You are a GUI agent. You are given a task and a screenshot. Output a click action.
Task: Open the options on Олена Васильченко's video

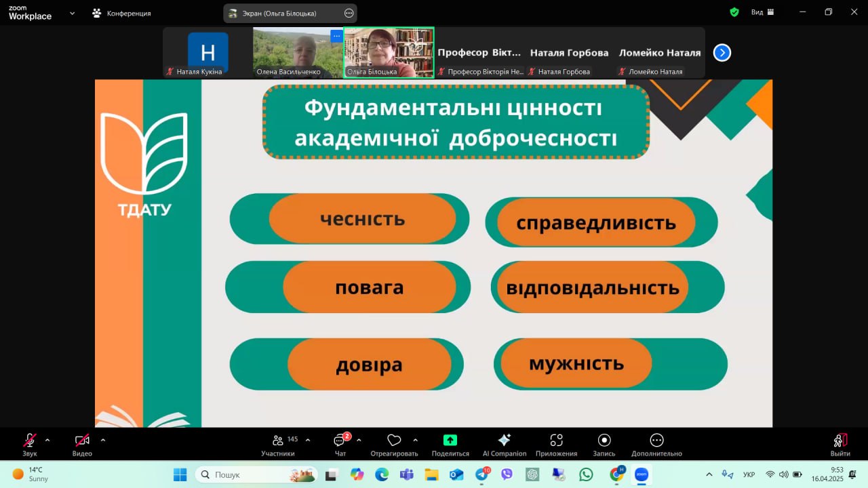[x=336, y=36]
